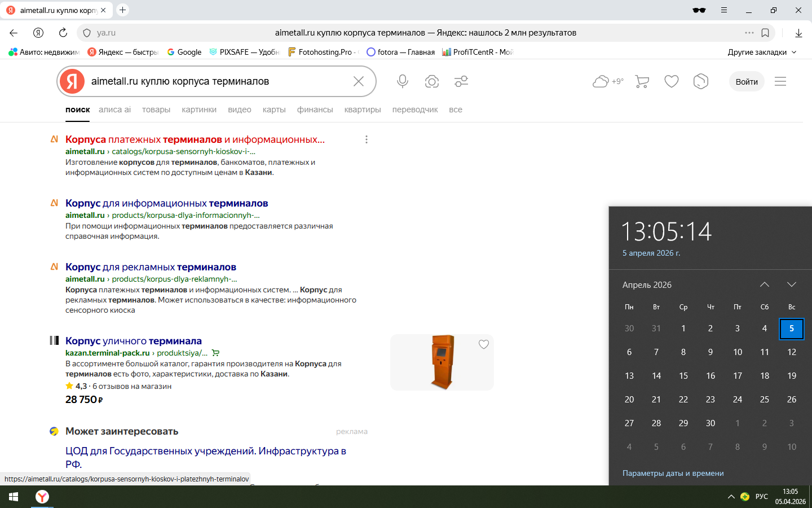This screenshot has width=812, height=508.
Task: Open Параметры даты и времени link
Action: (673, 473)
